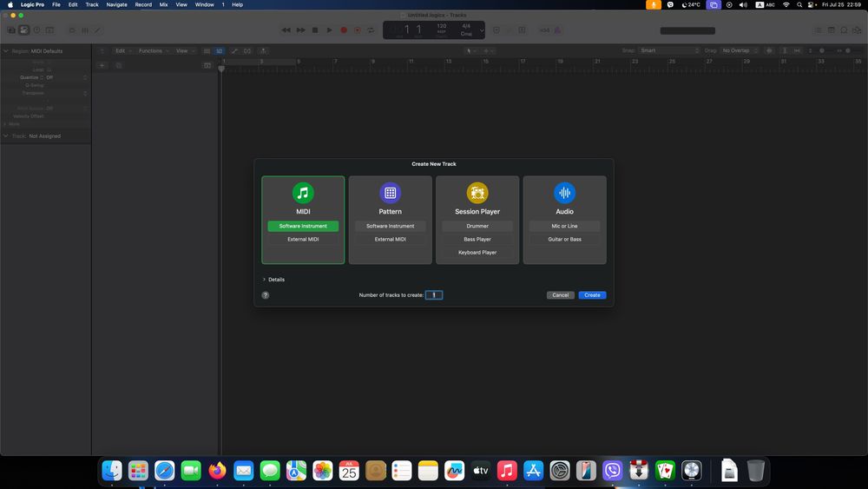Click the fast forward transport button
868x489 pixels.
pos(300,30)
